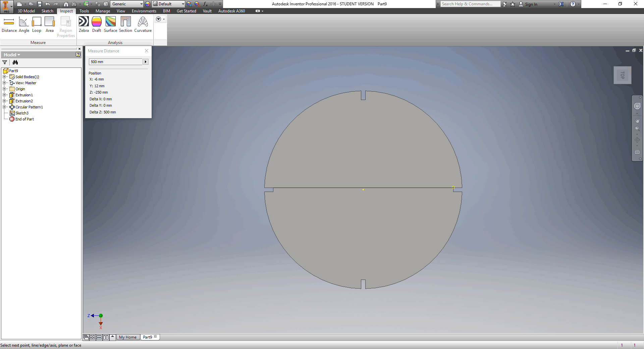The height and width of the screenshot is (349, 644).
Task: Expand the Origin folder node
Action: pos(4,89)
